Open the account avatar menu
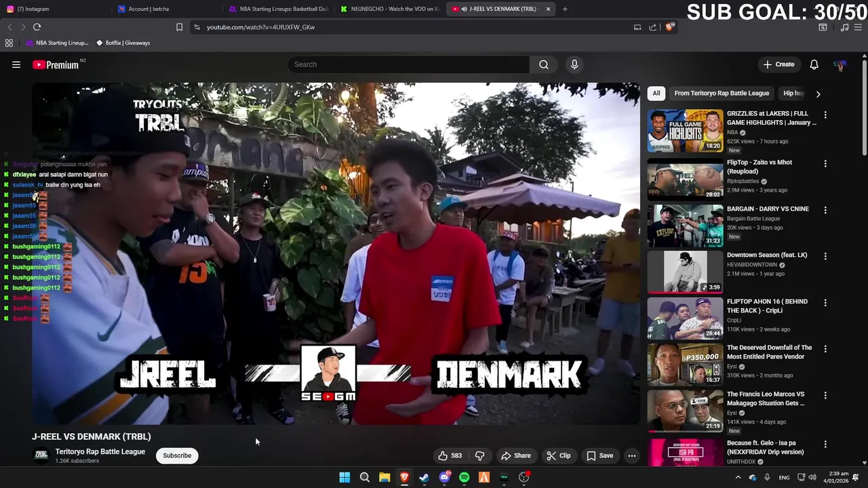The image size is (868, 488). pos(840,64)
